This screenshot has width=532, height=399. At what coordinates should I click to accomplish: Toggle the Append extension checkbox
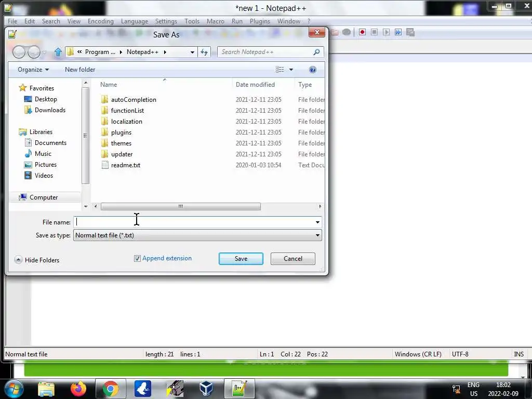pyautogui.click(x=137, y=258)
